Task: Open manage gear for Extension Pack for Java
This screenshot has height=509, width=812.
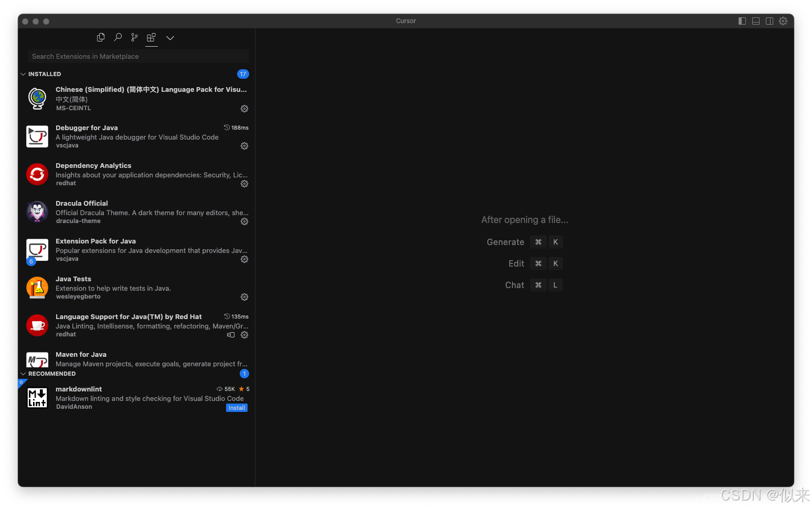Action: tap(244, 259)
